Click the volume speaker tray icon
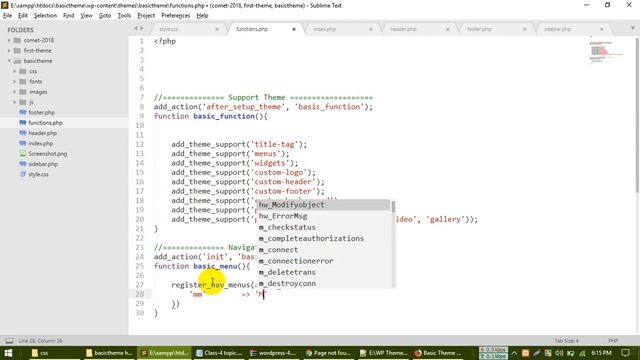640x360 pixels. click(559, 353)
